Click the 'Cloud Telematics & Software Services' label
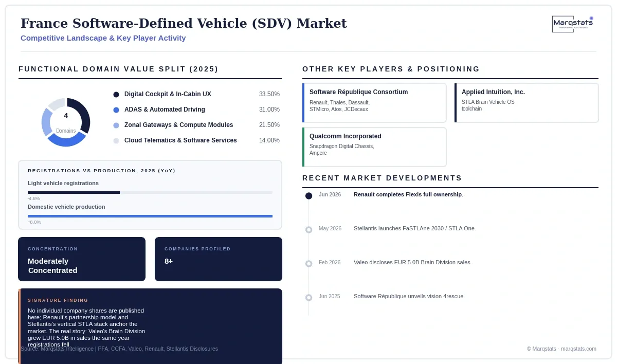The image size is (617, 364). click(x=180, y=141)
